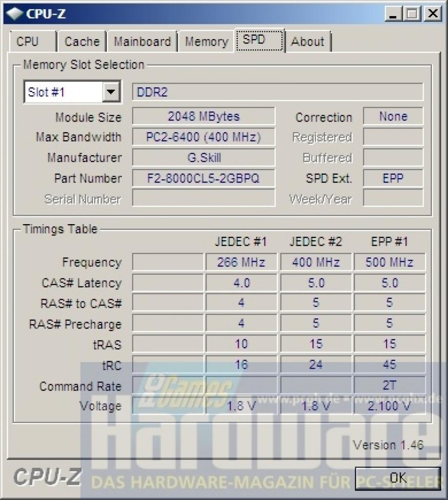Close the CPU-Z window
Viewport: 448px width, 500px height.
[433, 14]
